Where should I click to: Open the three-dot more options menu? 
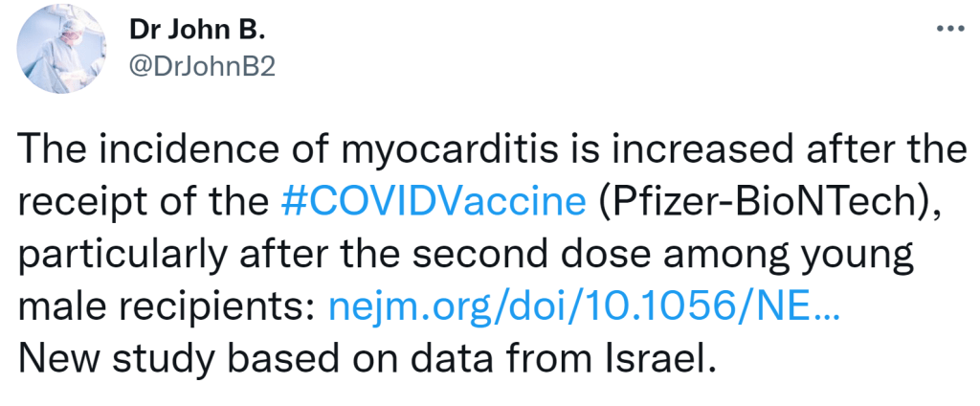[948, 29]
